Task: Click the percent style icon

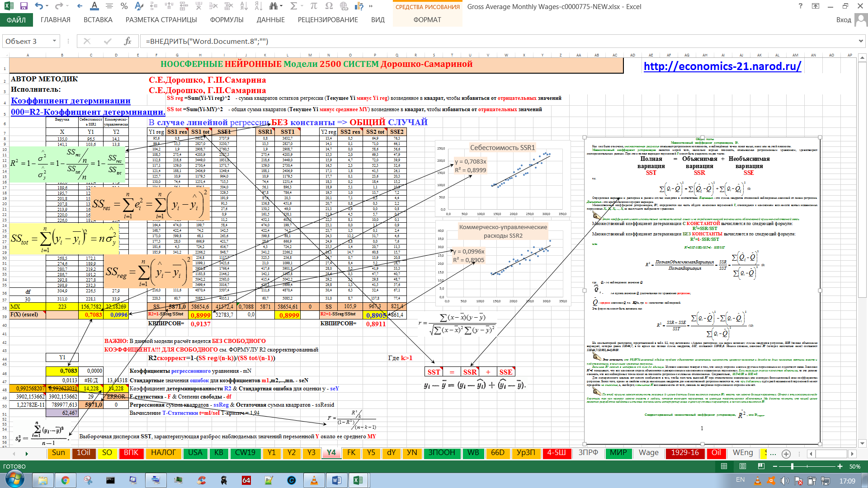Action: pyautogui.click(x=124, y=6)
